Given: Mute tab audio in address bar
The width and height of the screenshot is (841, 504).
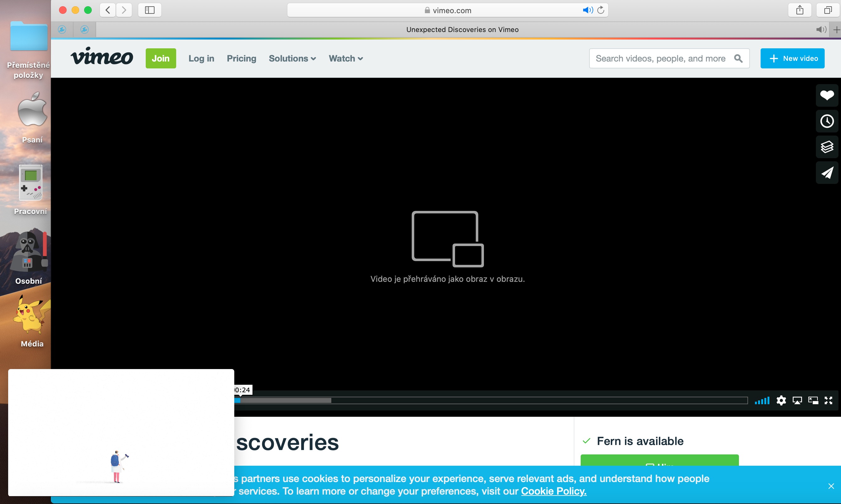Looking at the screenshot, I should coord(588,10).
